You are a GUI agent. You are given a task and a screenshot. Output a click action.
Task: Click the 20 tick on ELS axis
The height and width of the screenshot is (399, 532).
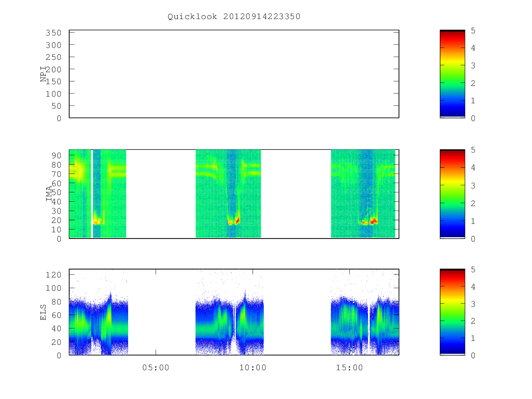point(55,342)
